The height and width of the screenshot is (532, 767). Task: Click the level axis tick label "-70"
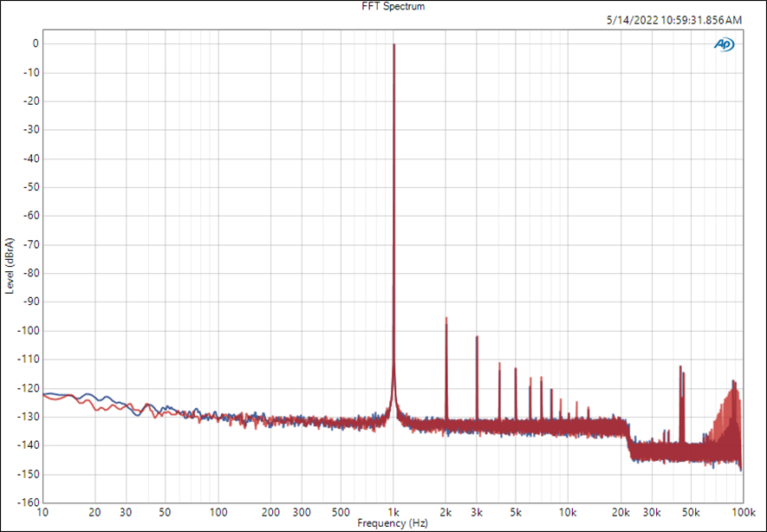(x=31, y=244)
